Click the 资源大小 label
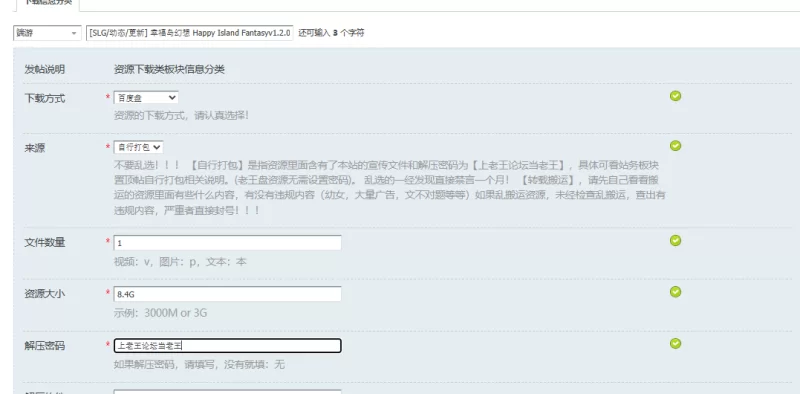The height and width of the screenshot is (394, 800). [x=45, y=294]
